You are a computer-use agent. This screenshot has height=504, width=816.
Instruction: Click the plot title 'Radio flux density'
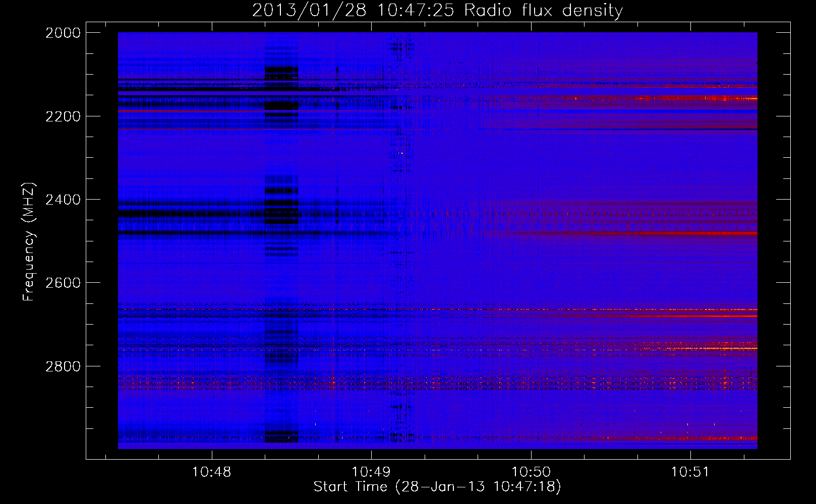point(543,11)
